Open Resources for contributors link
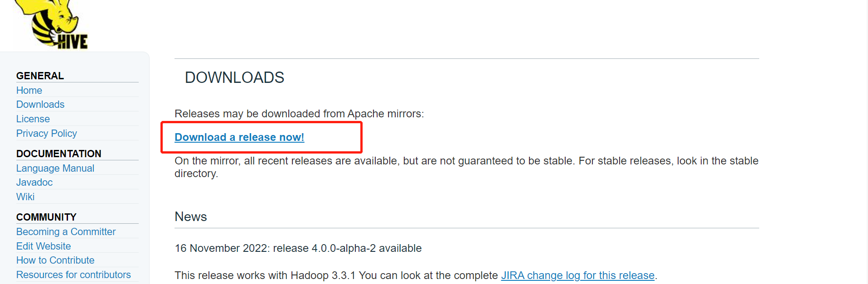Viewport: 868px width, 284px height. tap(73, 274)
